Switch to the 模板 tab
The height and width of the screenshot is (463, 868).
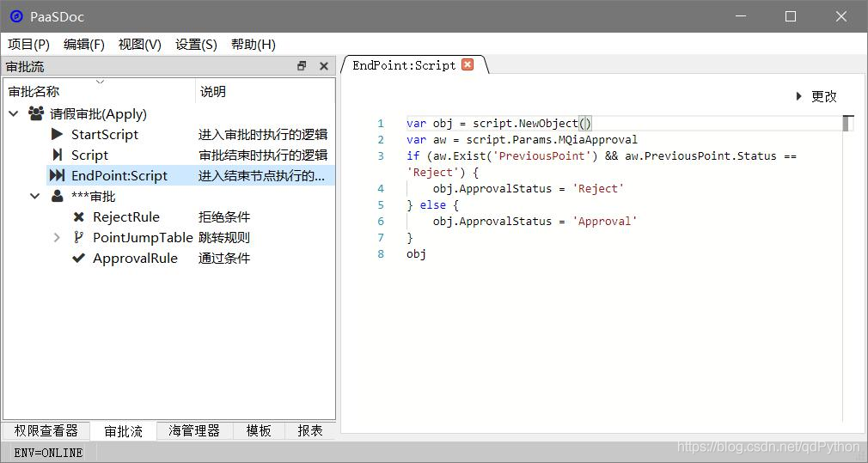[259, 430]
